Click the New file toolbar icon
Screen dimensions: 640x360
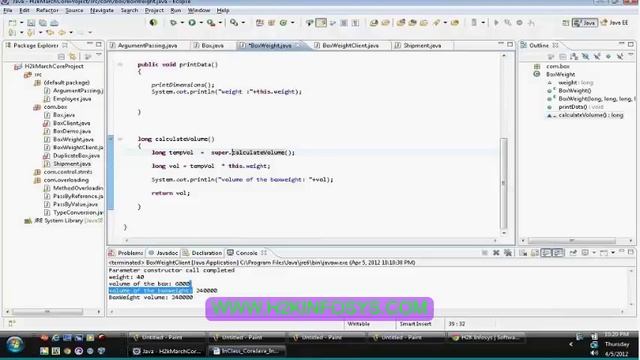pos(12,23)
